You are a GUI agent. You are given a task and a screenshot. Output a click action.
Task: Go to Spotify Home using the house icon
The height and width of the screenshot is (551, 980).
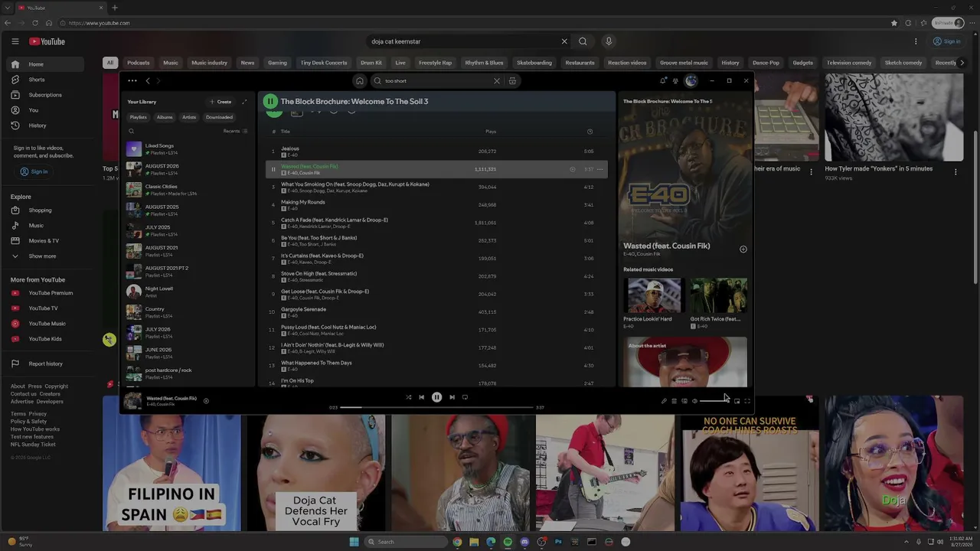pyautogui.click(x=359, y=81)
